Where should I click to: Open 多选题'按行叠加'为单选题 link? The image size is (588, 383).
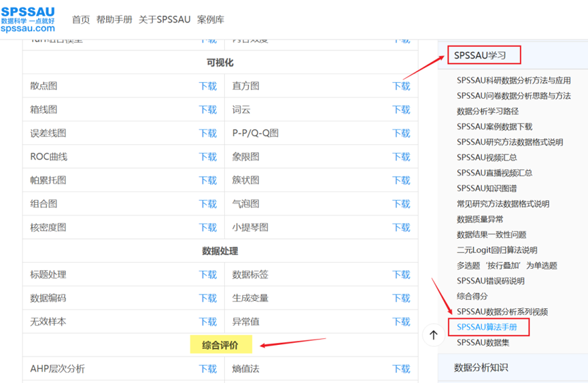point(507,265)
